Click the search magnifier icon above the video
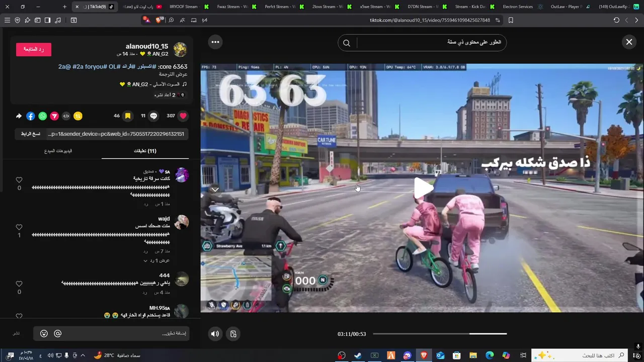644x362 pixels. pyautogui.click(x=347, y=43)
